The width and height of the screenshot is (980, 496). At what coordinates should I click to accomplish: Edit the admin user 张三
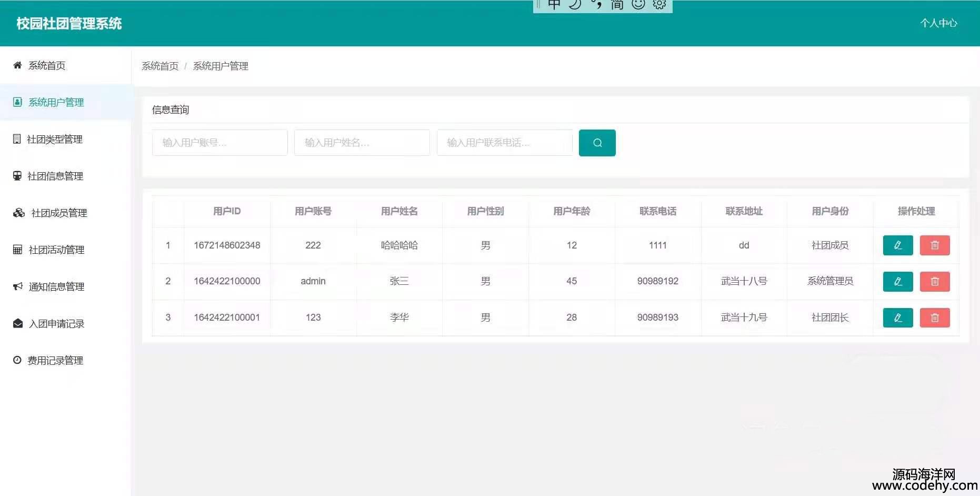point(897,282)
